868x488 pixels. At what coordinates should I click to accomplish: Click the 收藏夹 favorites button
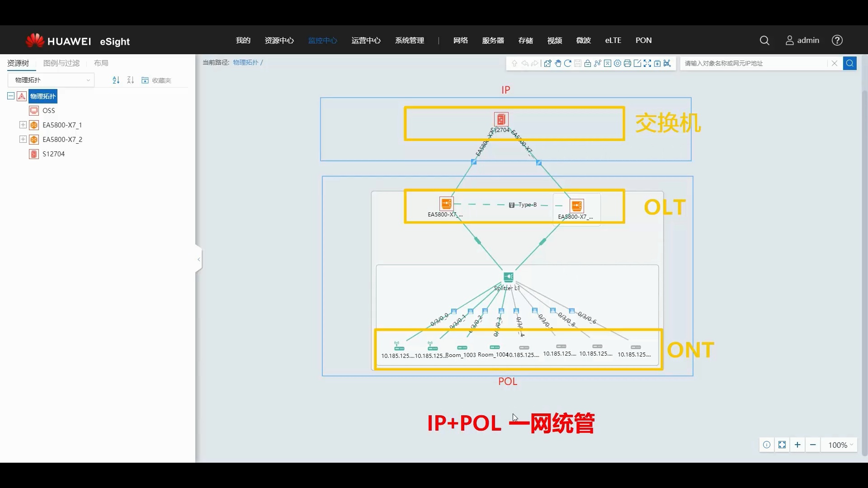pos(156,80)
